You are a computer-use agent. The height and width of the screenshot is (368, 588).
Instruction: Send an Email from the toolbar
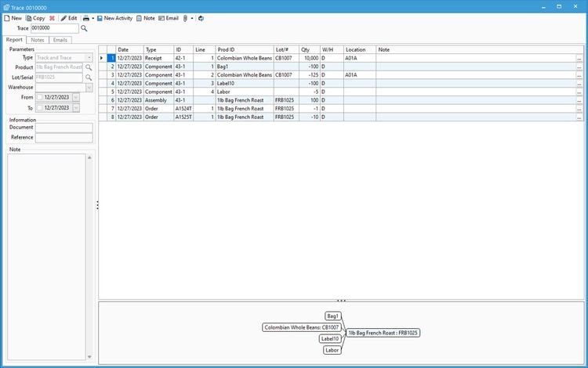pyautogui.click(x=169, y=18)
